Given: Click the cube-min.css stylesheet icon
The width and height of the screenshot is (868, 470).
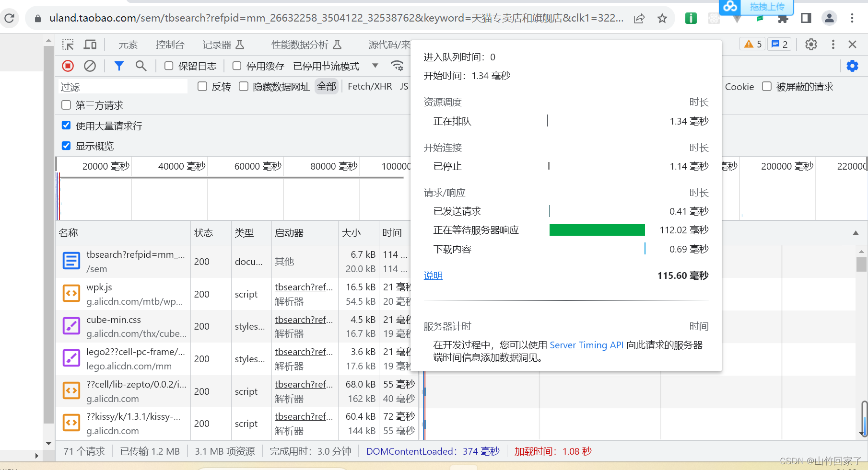Looking at the screenshot, I should click(x=71, y=326).
